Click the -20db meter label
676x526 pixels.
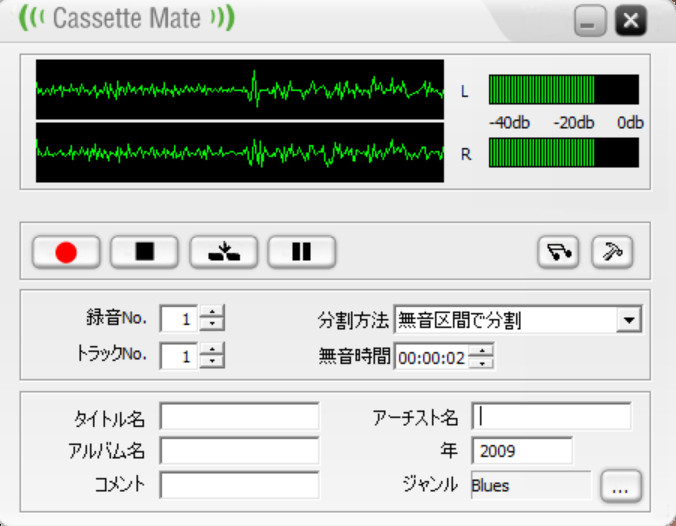pyautogui.click(x=574, y=123)
